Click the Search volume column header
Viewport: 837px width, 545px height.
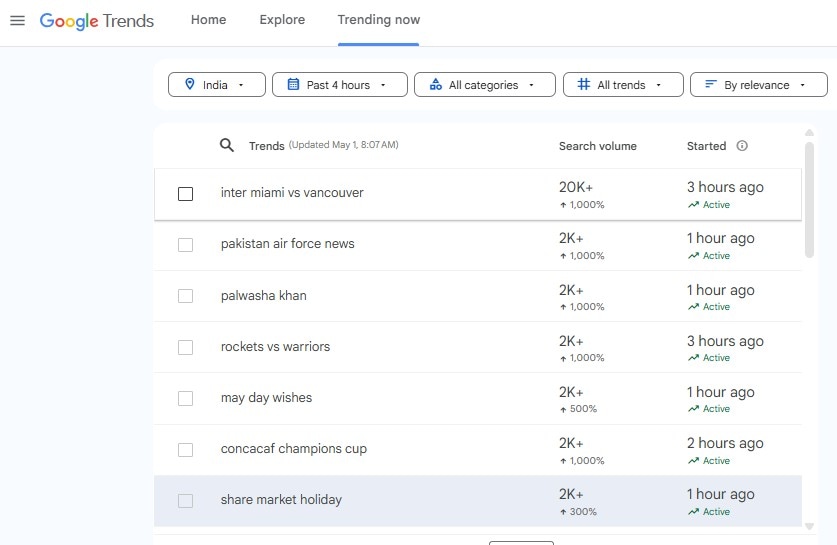pyautogui.click(x=598, y=146)
